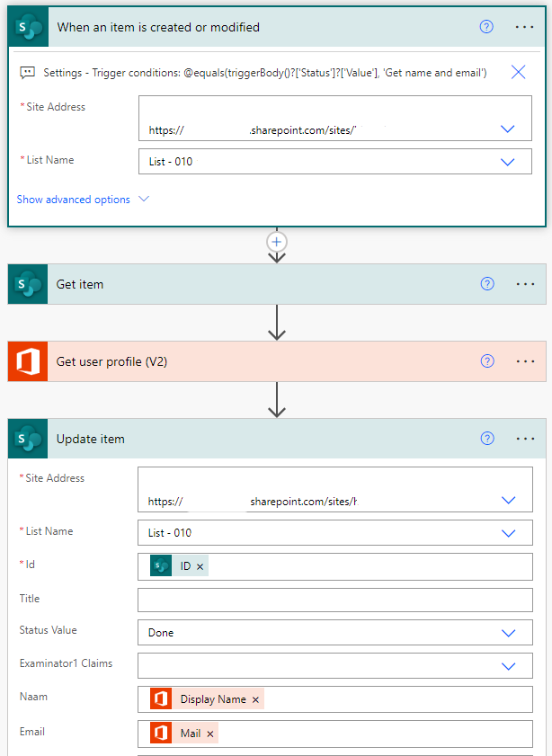
Task: Dismiss the trigger conditions settings banner
Action: 518,72
